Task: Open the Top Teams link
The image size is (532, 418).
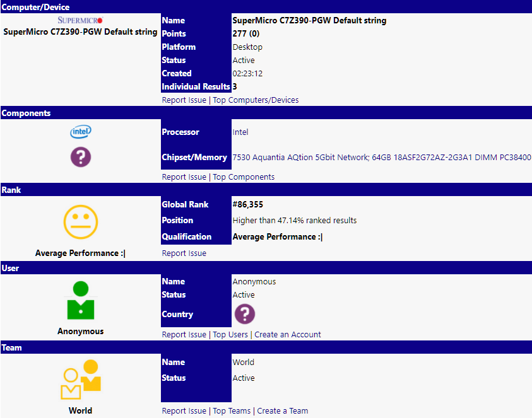Action: (232, 411)
